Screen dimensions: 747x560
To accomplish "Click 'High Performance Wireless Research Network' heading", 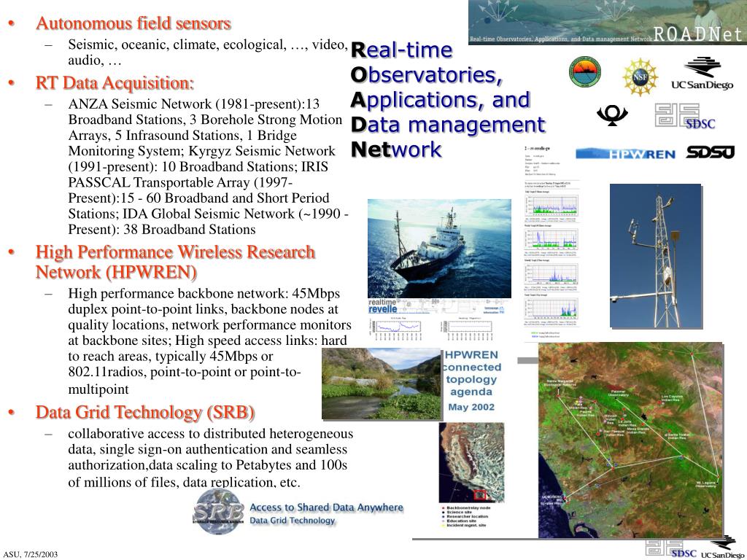I will point(175,262).
